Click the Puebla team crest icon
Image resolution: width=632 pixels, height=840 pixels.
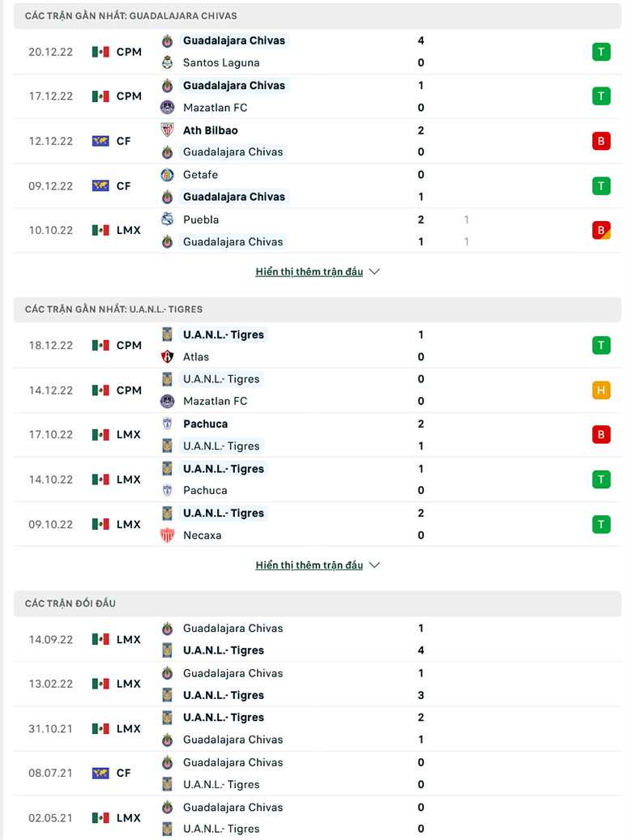pos(167,219)
